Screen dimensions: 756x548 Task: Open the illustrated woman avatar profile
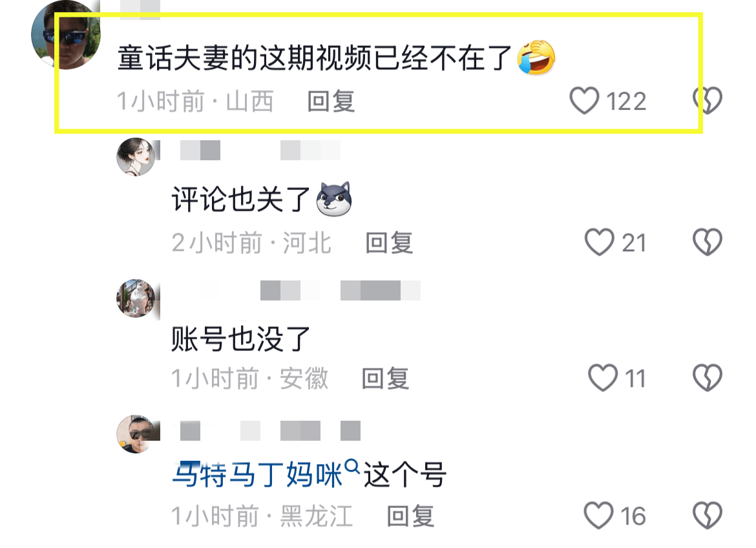click(x=136, y=157)
